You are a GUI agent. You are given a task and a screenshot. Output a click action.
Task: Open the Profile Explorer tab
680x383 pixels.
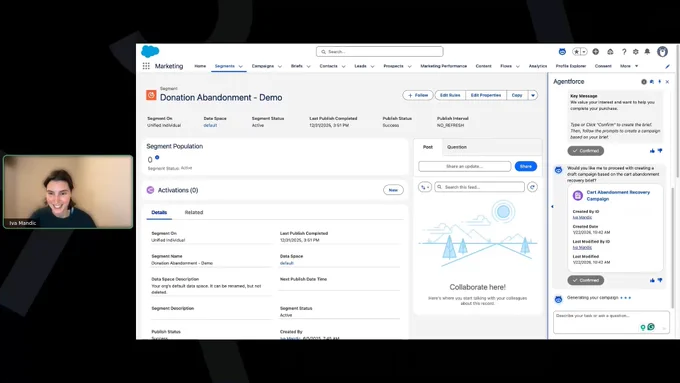[x=571, y=66]
